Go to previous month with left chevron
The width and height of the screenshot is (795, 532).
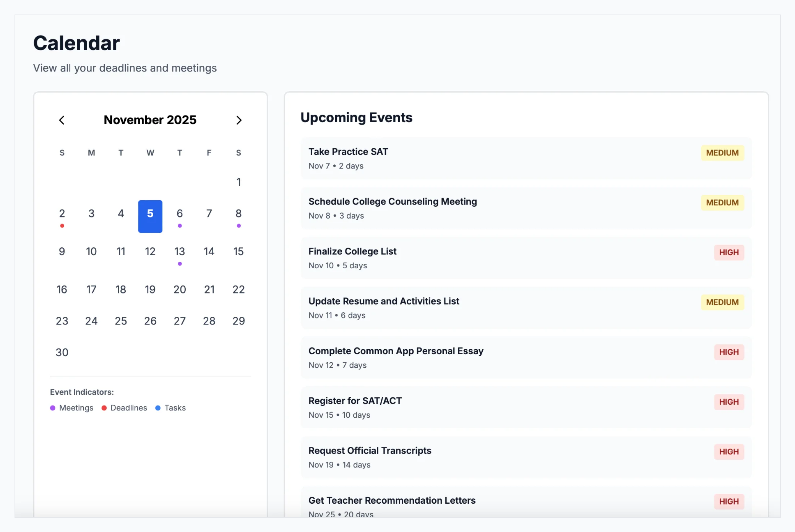(x=62, y=120)
